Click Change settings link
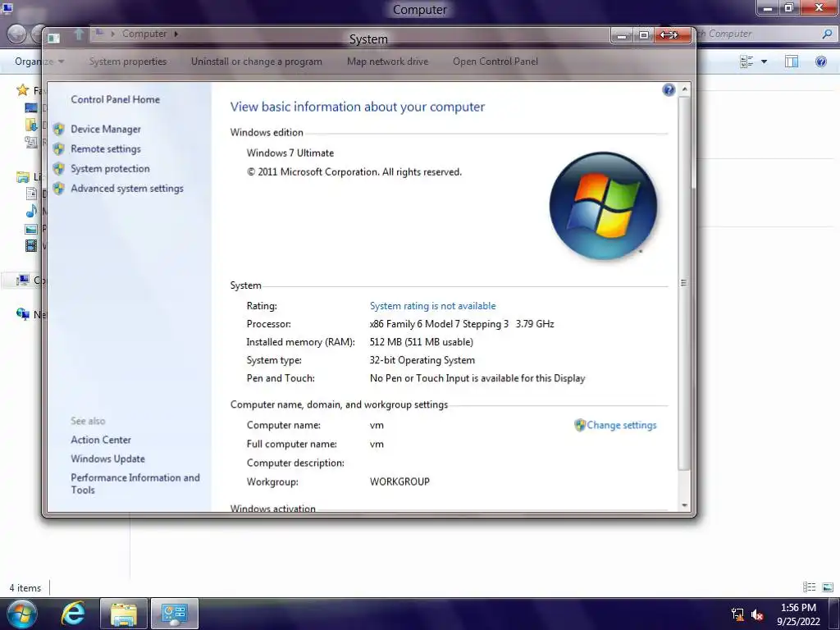 click(622, 425)
